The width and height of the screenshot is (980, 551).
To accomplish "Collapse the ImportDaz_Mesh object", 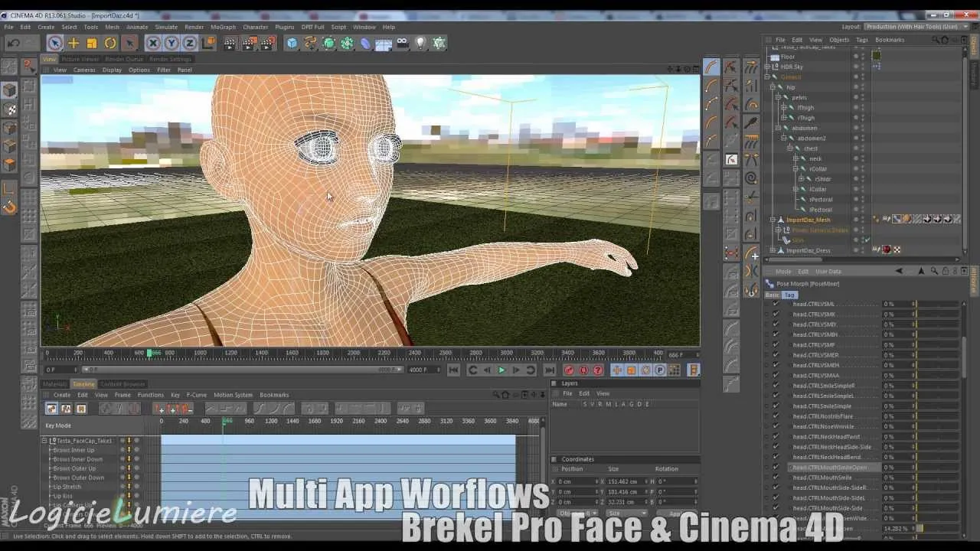I will click(773, 220).
